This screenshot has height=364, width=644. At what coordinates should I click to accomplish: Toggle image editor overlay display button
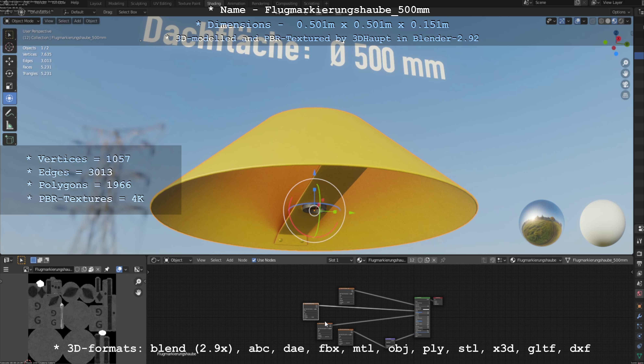coord(119,269)
